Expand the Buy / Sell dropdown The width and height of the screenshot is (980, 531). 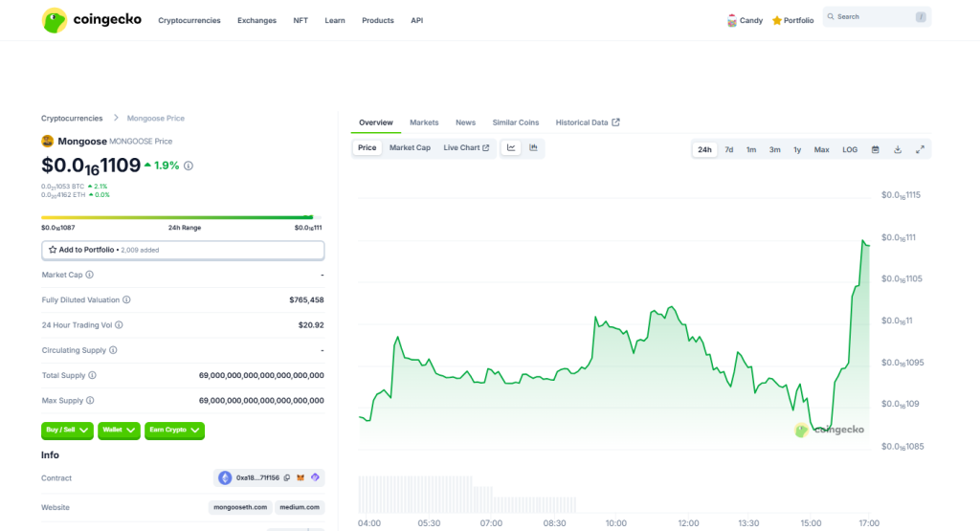coord(67,431)
